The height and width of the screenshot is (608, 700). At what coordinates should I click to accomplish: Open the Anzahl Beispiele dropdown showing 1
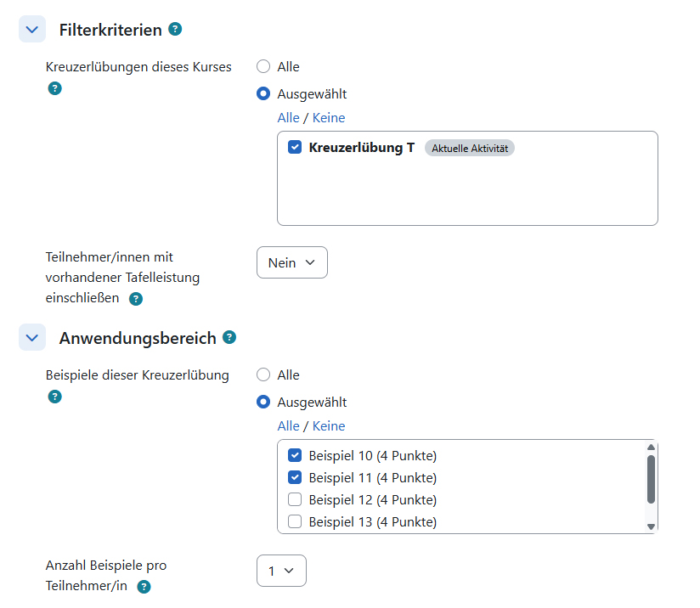[281, 571]
